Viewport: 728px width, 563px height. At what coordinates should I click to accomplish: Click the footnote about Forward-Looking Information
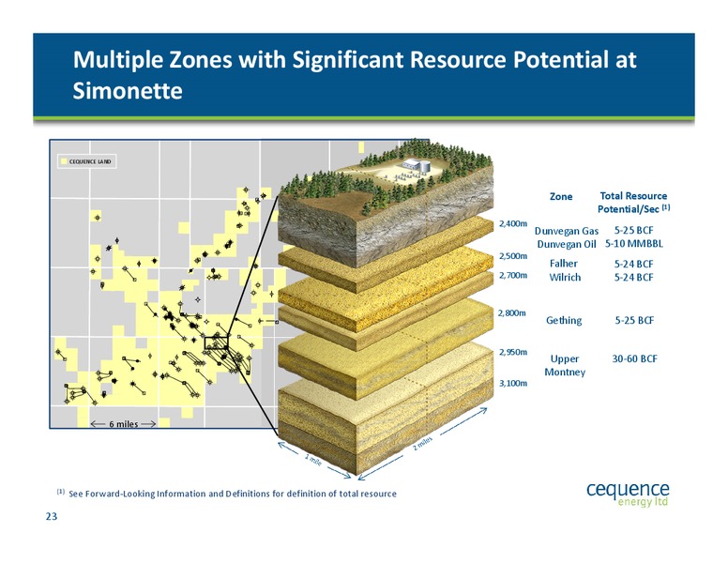(x=227, y=494)
